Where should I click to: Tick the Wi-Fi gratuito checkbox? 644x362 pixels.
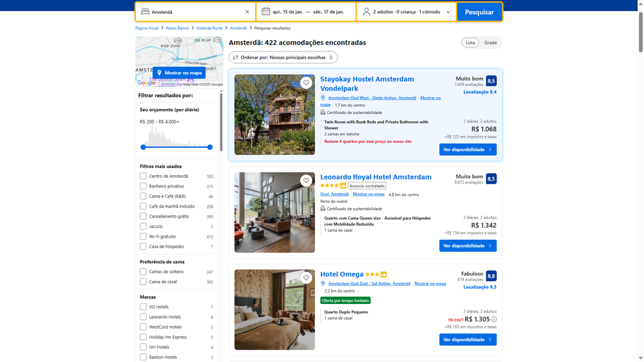(144, 236)
